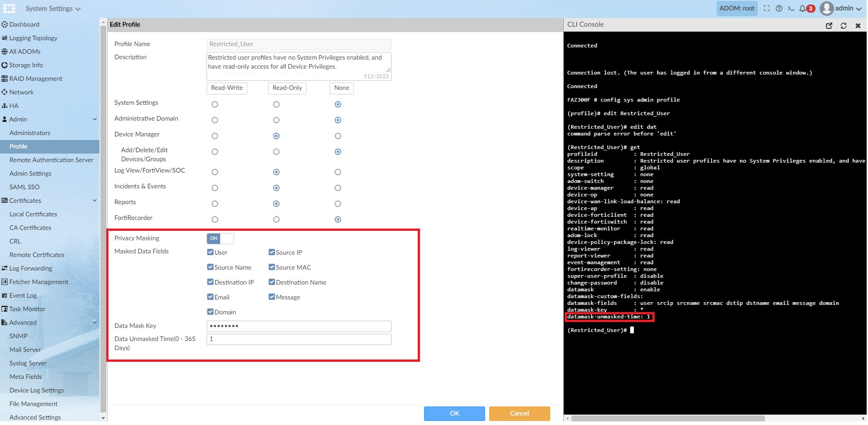Click the sidebar scroll down arrow

[x=103, y=418]
